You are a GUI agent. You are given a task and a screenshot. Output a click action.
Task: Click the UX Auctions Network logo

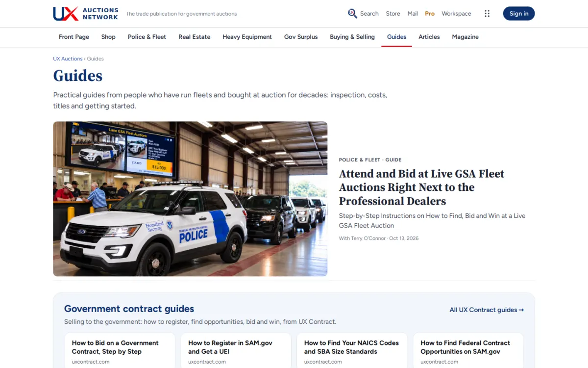coord(86,14)
